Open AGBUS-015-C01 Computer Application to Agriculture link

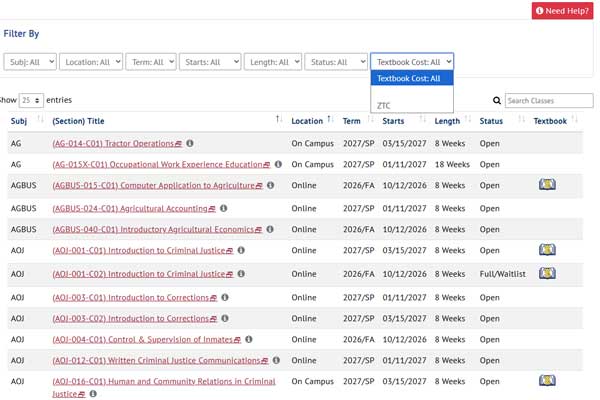[x=158, y=185]
